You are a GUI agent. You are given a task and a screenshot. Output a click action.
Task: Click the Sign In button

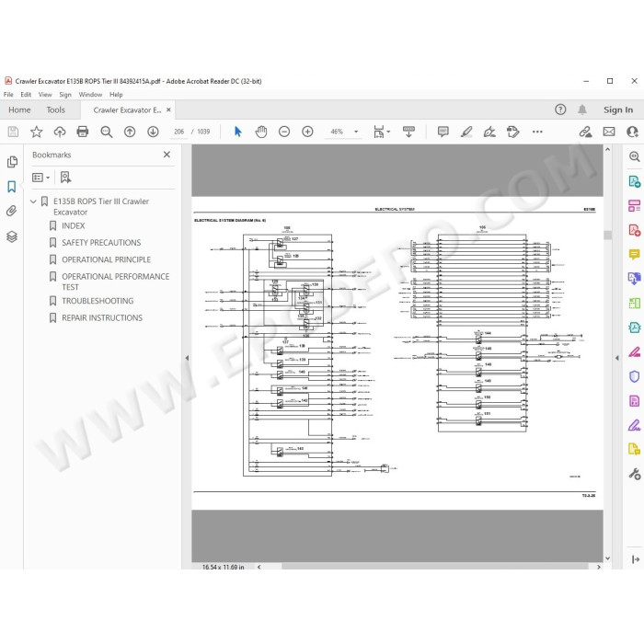click(x=618, y=109)
